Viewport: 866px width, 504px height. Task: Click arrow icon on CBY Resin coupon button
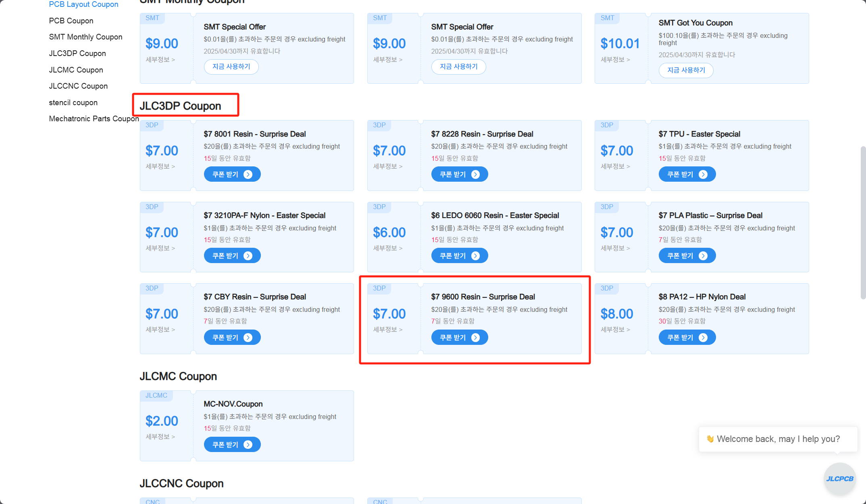tap(248, 338)
